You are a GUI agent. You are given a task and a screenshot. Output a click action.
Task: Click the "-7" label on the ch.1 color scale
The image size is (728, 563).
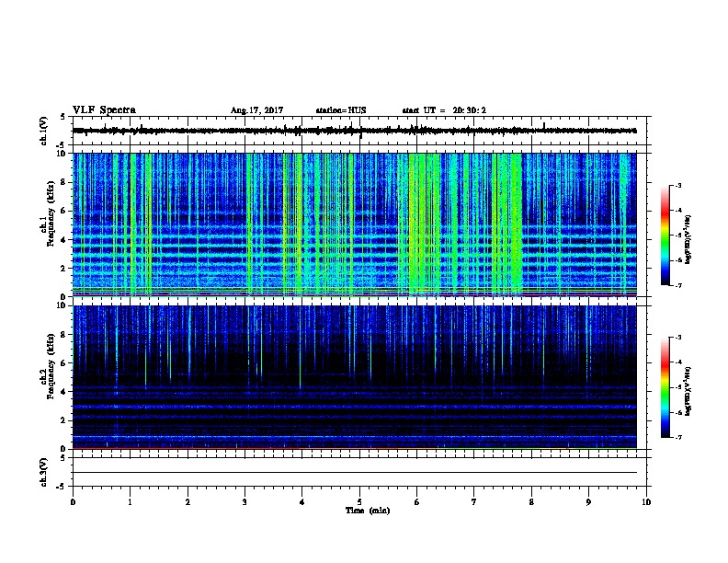tap(677, 285)
